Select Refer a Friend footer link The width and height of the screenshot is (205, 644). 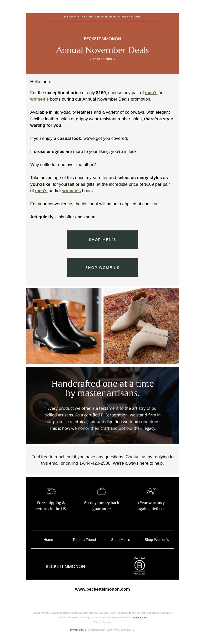84,540
